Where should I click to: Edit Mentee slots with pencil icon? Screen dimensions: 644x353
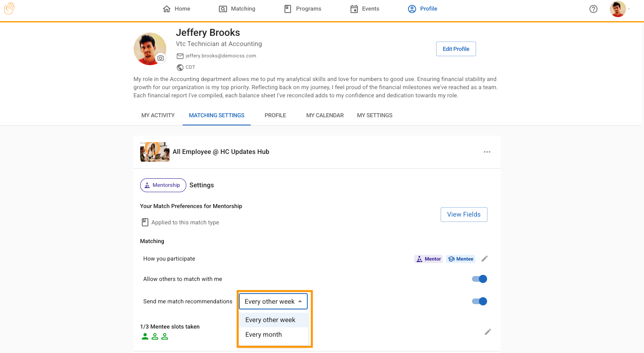click(487, 332)
